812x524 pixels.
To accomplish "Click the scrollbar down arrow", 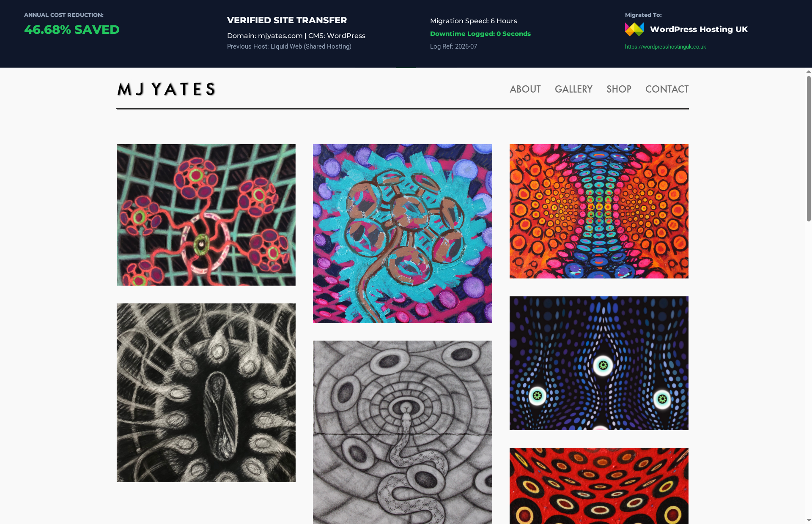I will 809,520.
